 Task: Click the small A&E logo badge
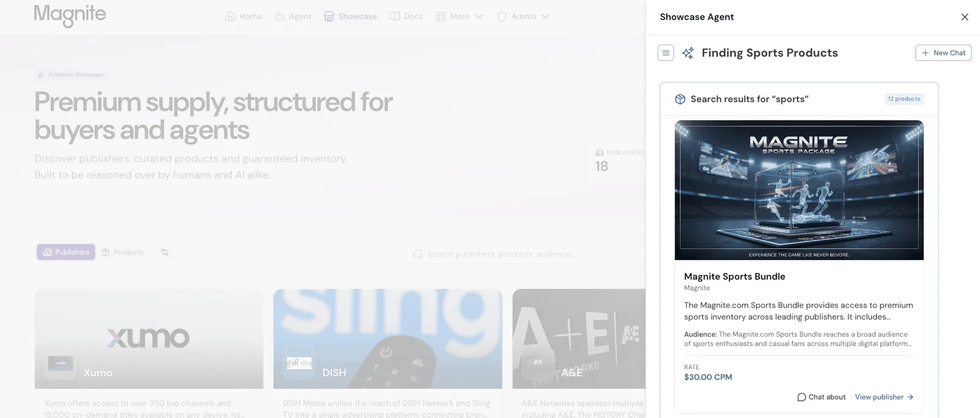pos(537,364)
